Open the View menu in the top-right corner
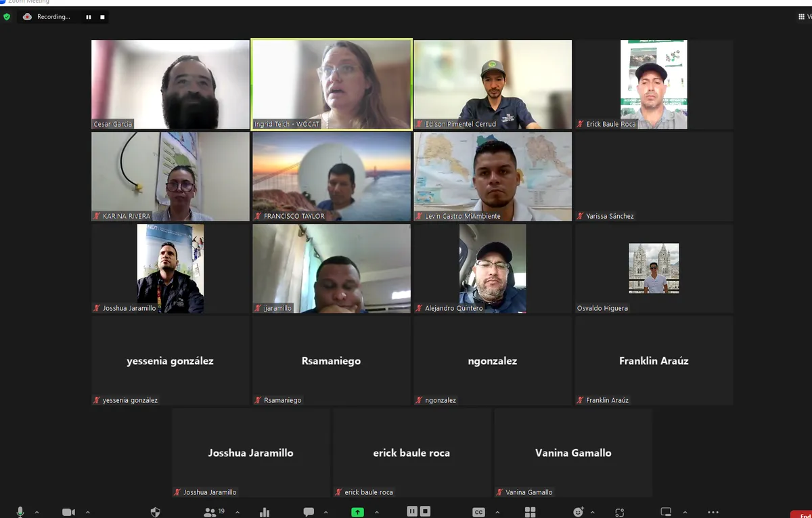 point(805,17)
